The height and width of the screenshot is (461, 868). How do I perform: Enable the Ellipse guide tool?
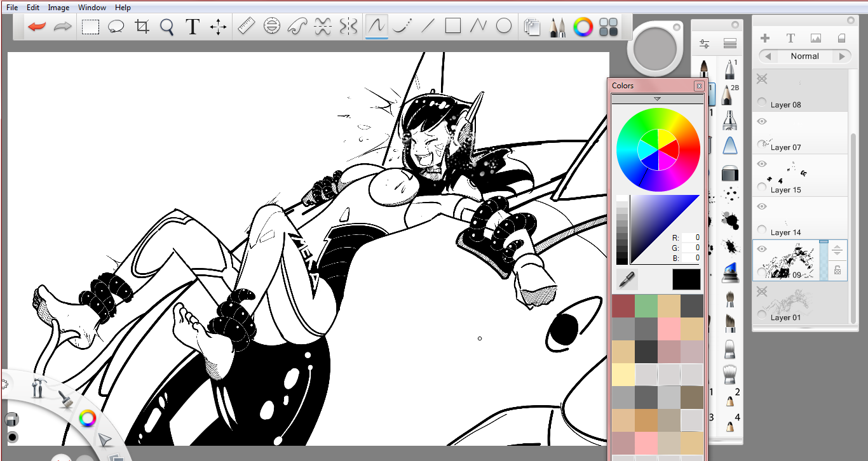click(272, 26)
